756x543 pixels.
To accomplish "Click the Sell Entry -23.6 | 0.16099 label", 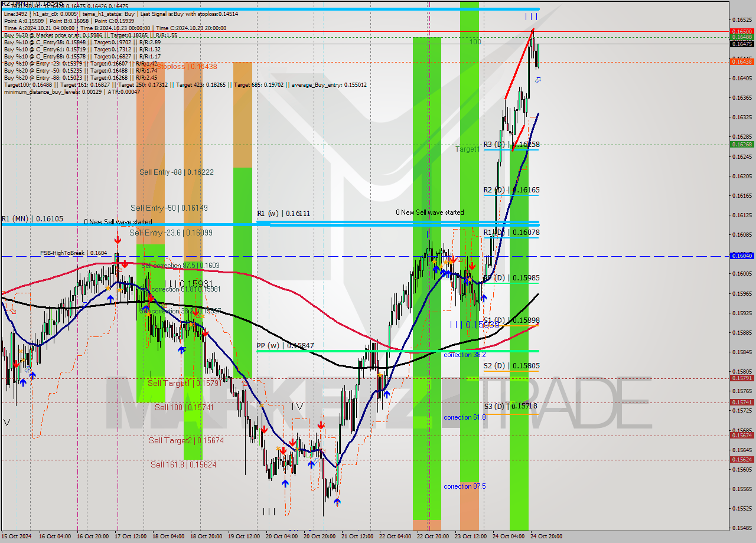I will 171,233.
